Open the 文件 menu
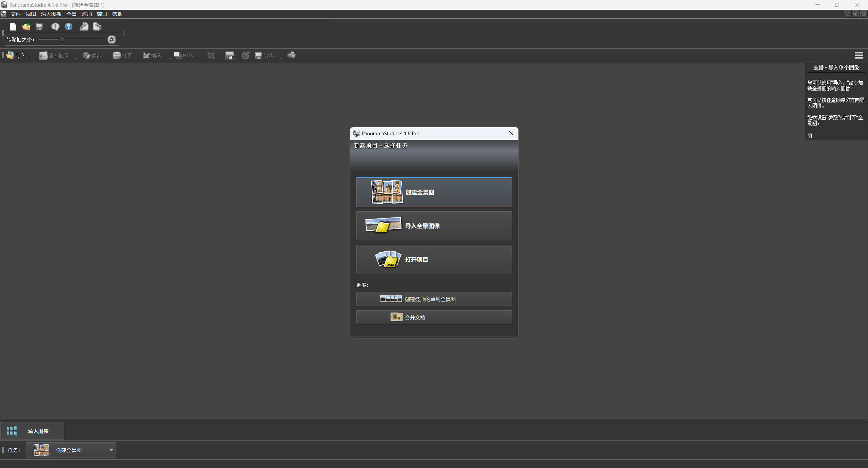Image resolution: width=868 pixels, height=468 pixels. click(x=16, y=14)
